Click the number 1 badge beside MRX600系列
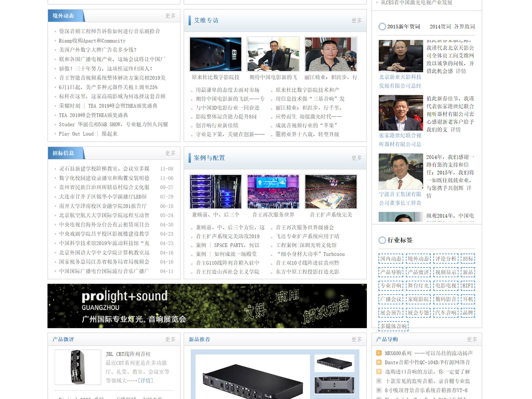This screenshot has height=399, width=532. (x=379, y=353)
